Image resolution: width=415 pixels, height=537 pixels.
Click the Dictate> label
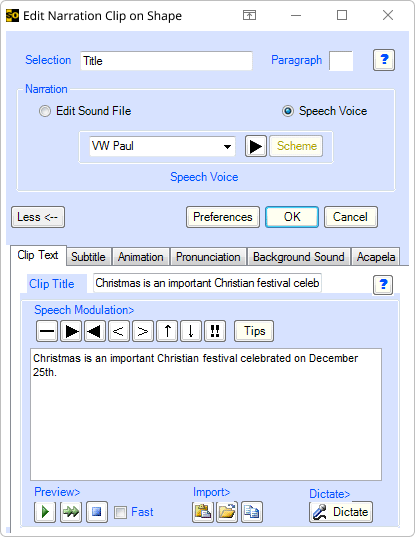[x=329, y=494]
